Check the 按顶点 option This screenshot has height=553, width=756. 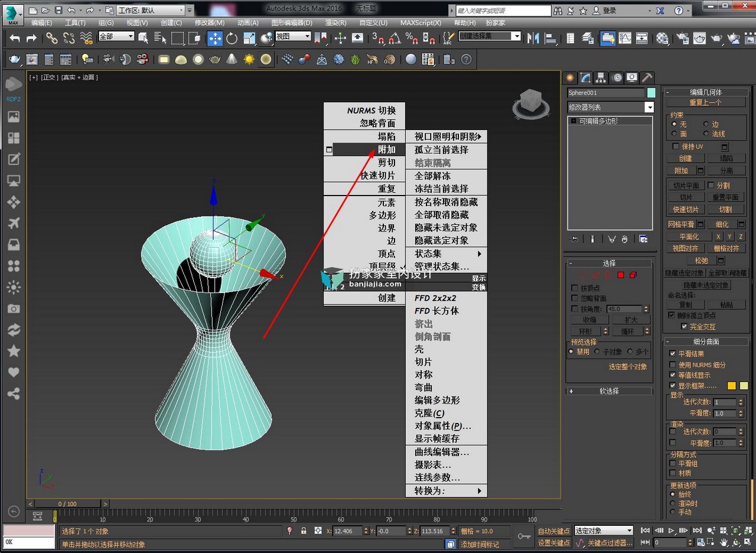pyautogui.click(x=575, y=288)
